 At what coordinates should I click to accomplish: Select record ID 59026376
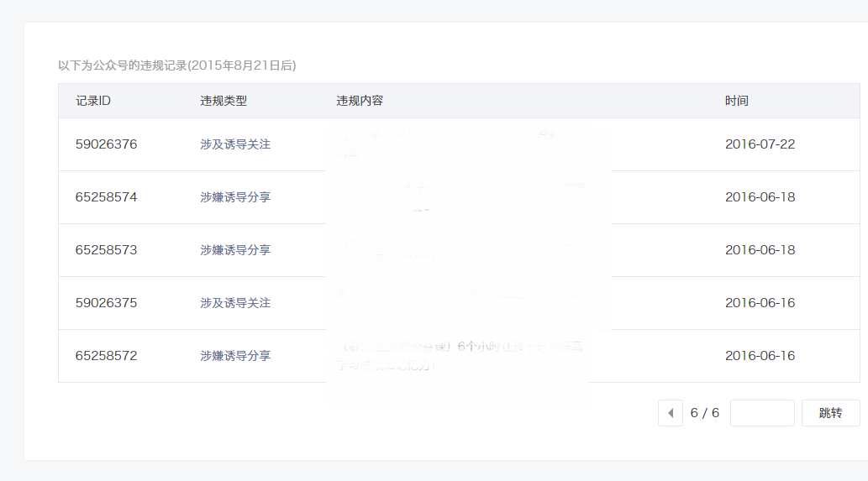106,144
